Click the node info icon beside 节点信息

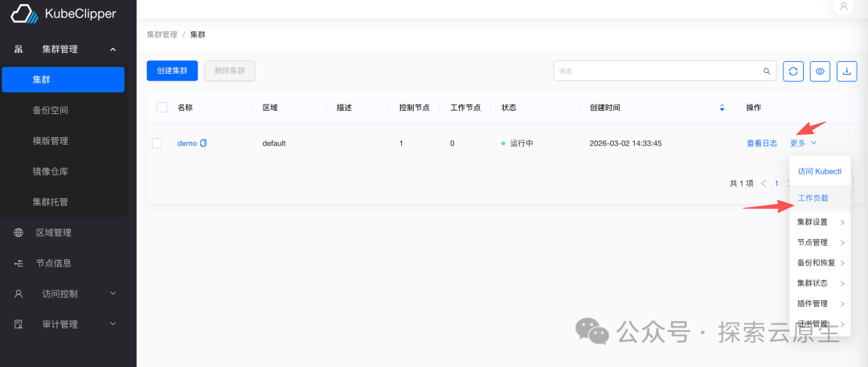coord(18,263)
